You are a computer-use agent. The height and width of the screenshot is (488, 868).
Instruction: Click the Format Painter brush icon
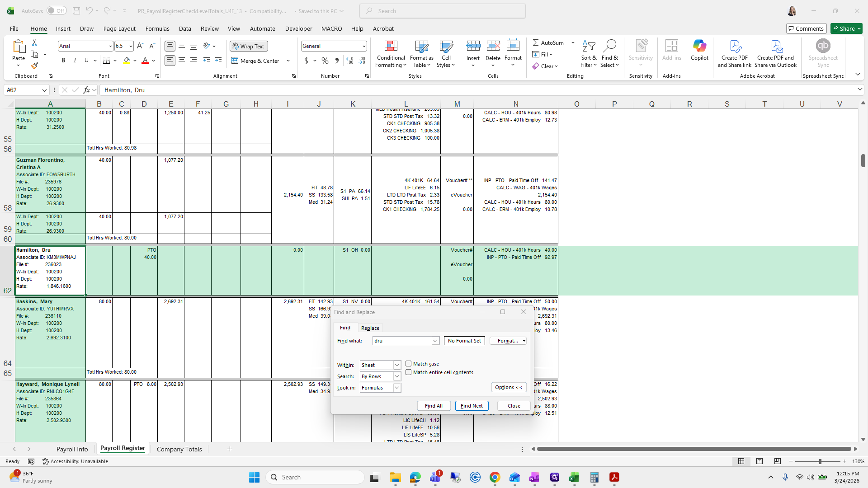pyautogui.click(x=34, y=66)
